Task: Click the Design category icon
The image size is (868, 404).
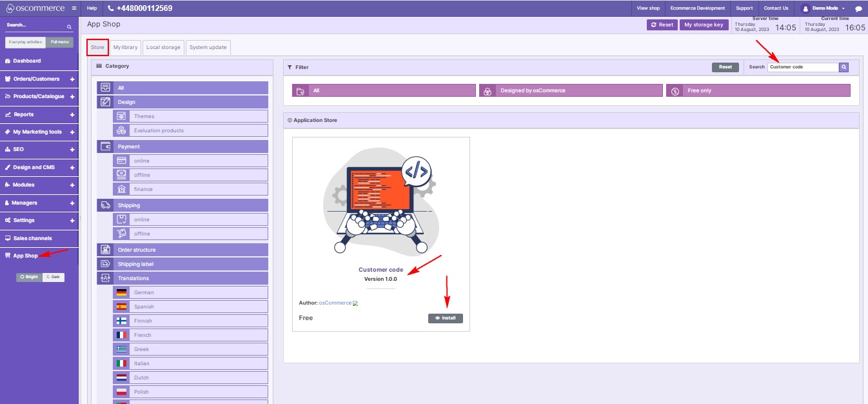Action: click(x=105, y=102)
